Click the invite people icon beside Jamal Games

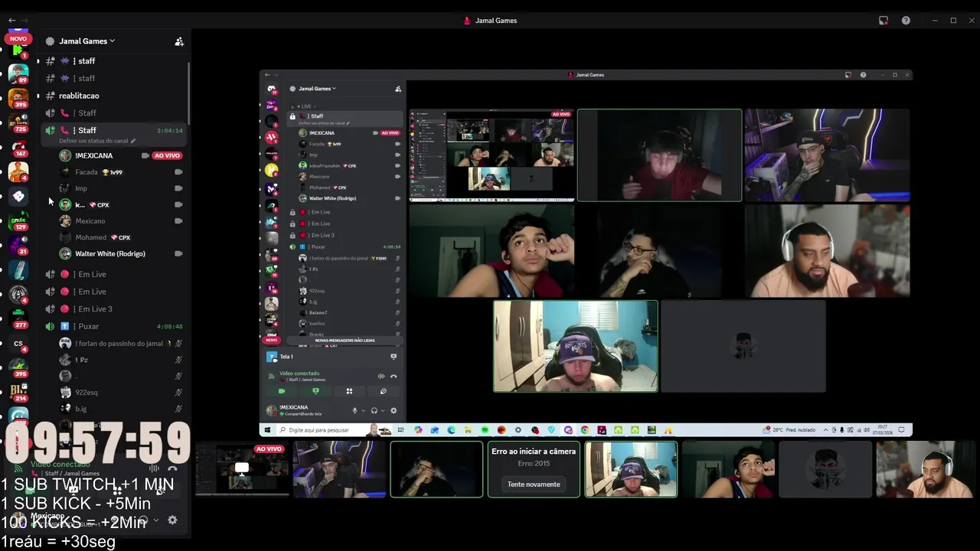(x=179, y=41)
